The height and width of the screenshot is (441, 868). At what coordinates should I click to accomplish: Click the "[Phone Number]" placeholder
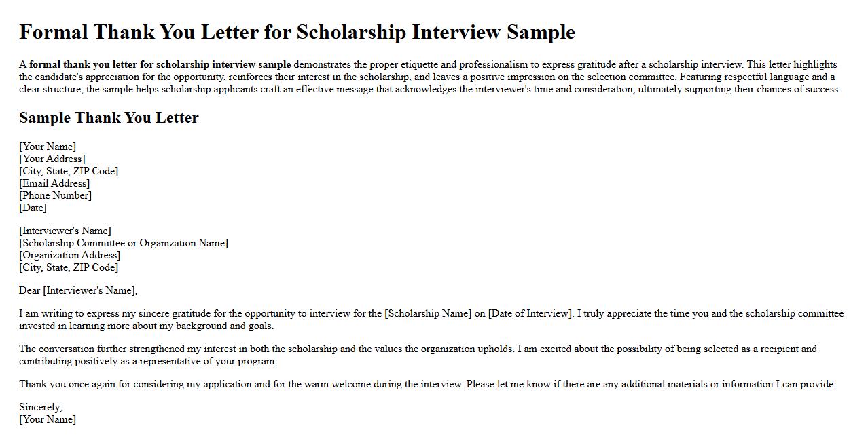click(55, 195)
